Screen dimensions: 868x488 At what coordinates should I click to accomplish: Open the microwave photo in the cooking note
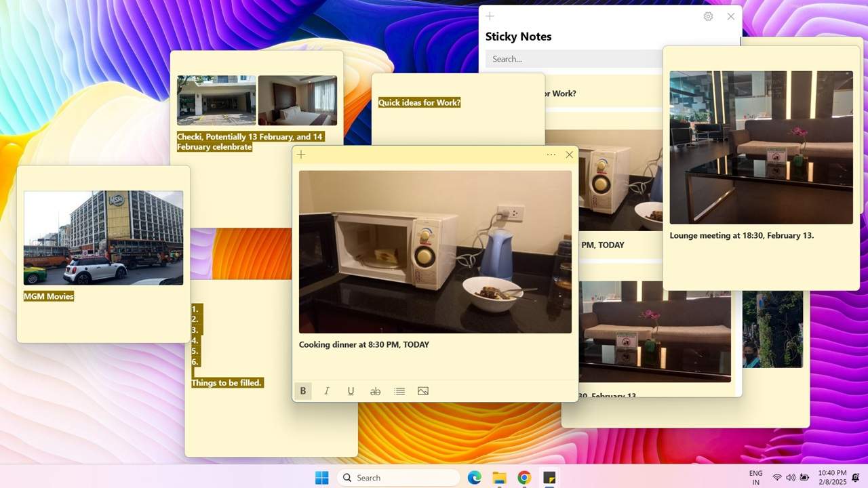pos(434,251)
